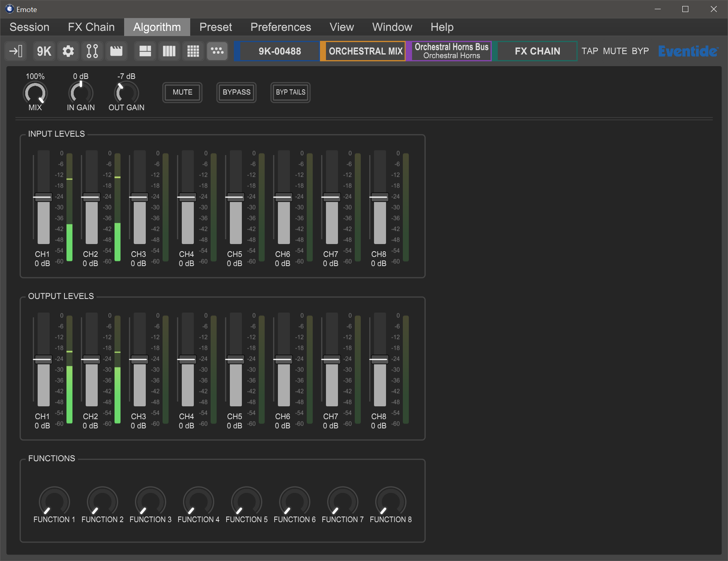Open the Help menu

[x=442, y=27]
